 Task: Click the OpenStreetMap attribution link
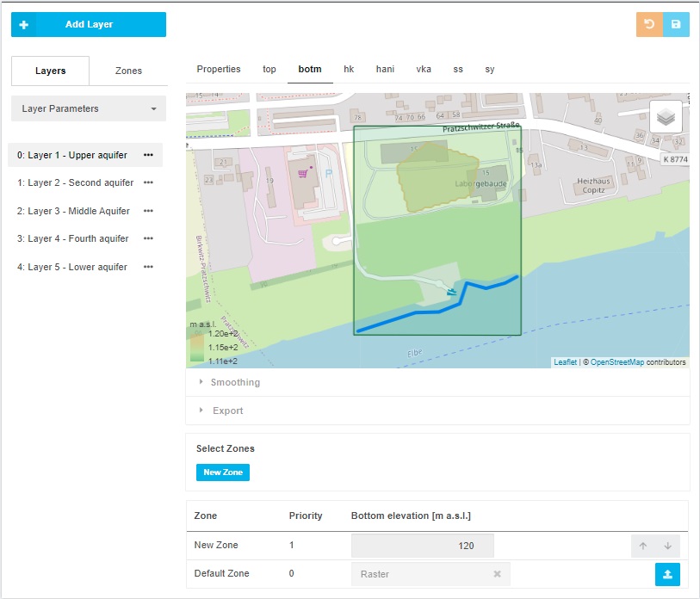point(617,362)
